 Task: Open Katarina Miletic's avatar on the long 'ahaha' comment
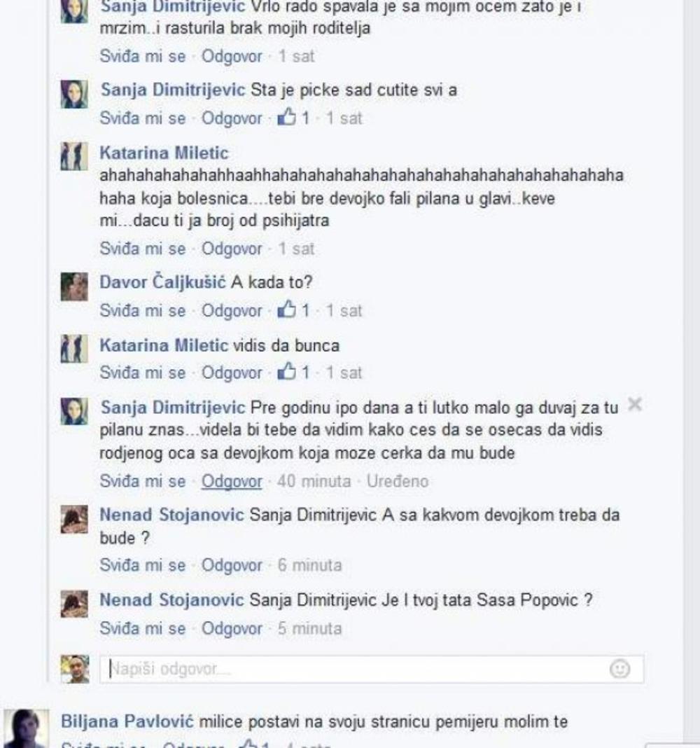click(x=74, y=156)
